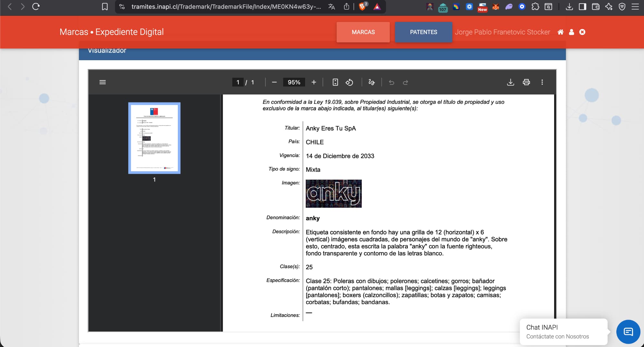
Task: Open the Chat INAPI chat bubble
Action: (x=628, y=332)
